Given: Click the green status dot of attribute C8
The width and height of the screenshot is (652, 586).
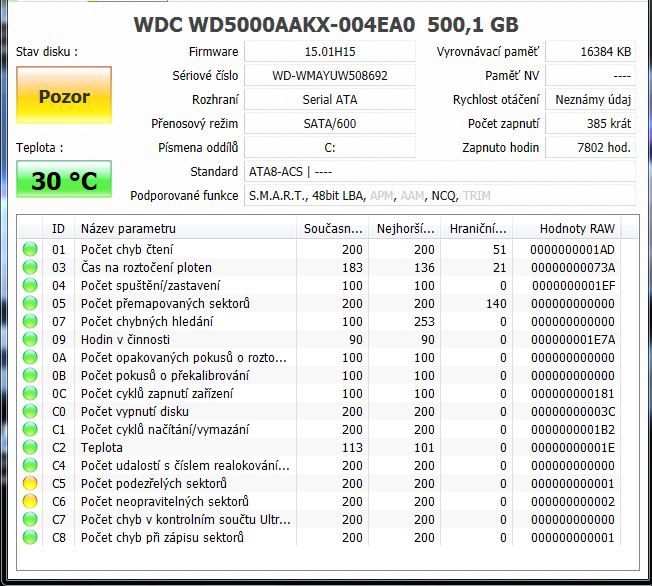Looking at the screenshot, I should [x=30, y=537].
